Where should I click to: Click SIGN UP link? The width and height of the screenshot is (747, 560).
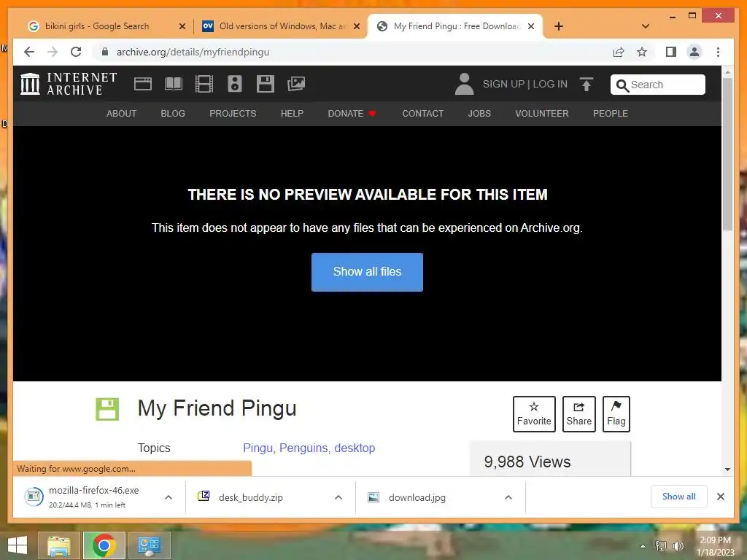point(503,84)
